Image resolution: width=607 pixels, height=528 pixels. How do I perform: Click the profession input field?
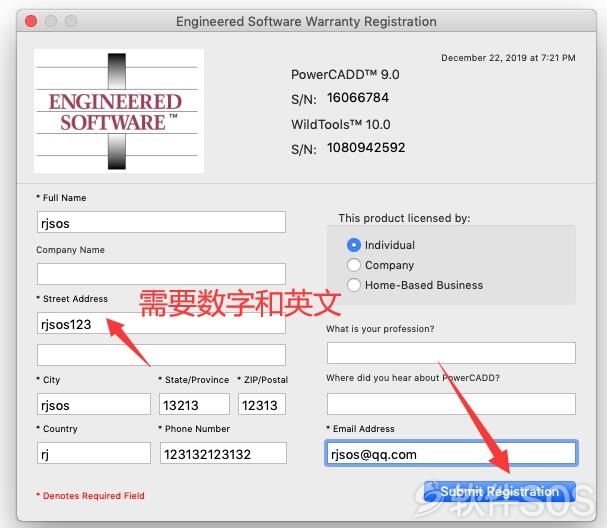click(x=451, y=353)
